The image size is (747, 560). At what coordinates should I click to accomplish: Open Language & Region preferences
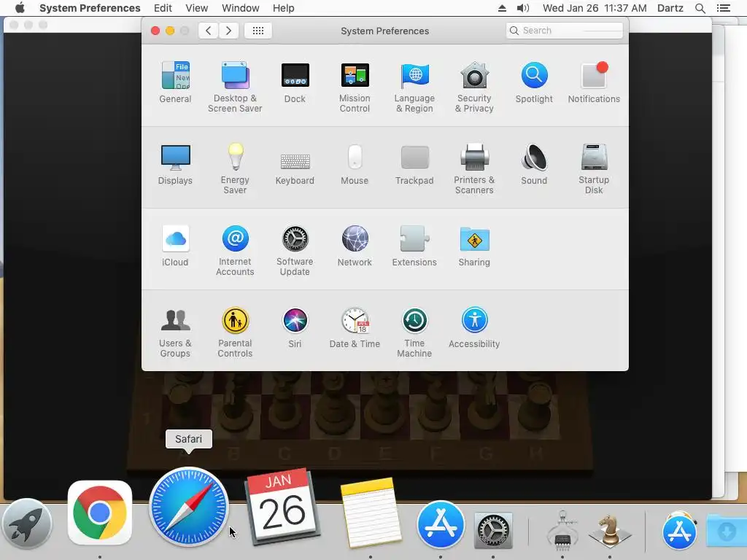pyautogui.click(x=414, y=87)
